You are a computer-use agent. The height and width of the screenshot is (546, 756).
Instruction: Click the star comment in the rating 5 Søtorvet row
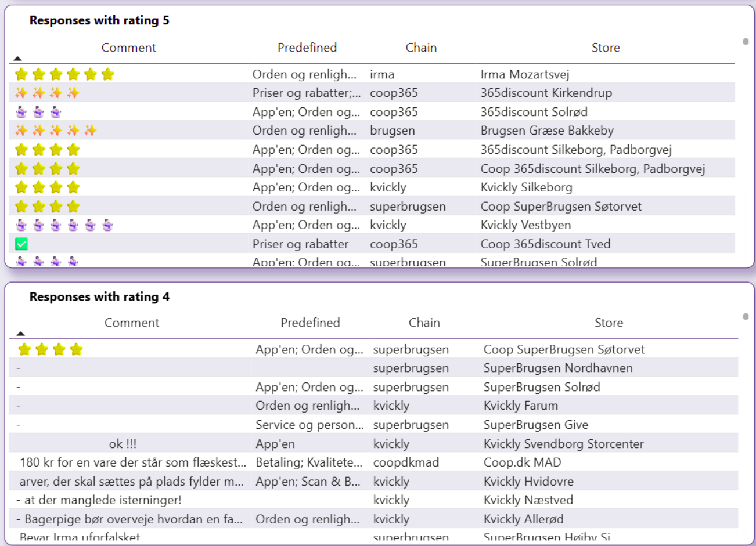pyautogui.click(x=48, y=207)
